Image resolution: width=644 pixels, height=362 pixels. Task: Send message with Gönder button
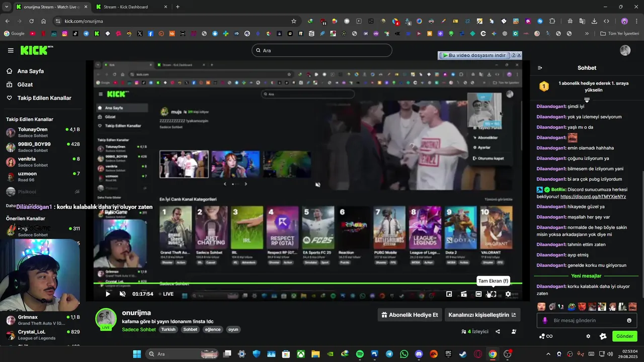pyautogui.click(x=624, y=336)
